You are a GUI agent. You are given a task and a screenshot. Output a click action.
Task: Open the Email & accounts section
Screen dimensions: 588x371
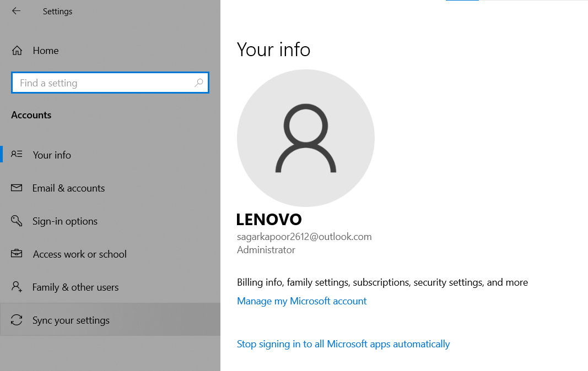pos(68,188)
